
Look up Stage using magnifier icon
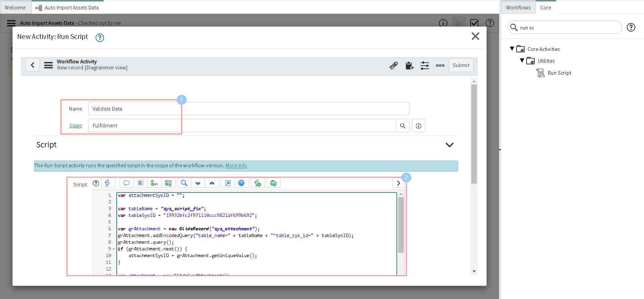pyautogui.click(x=402, y=126)
